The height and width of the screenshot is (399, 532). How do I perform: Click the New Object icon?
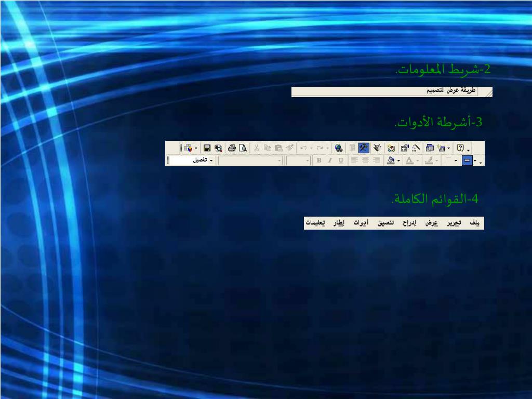(441, 148)
